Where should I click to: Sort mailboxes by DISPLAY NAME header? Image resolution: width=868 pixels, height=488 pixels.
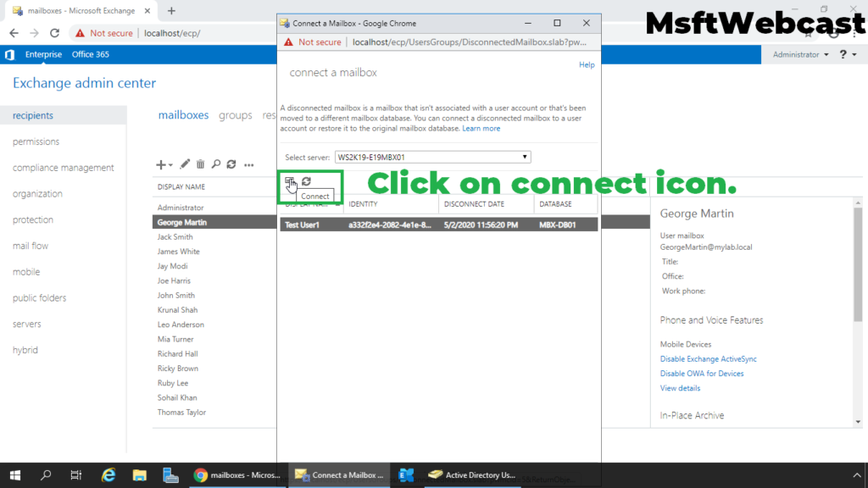point(181,187)
